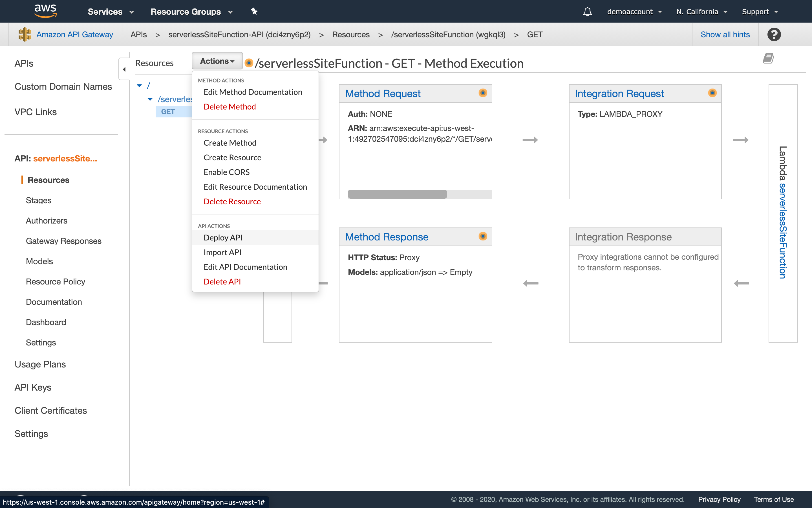Click the documentation book icon
Viewport: 812px width, 508px height.
[768, 58]
